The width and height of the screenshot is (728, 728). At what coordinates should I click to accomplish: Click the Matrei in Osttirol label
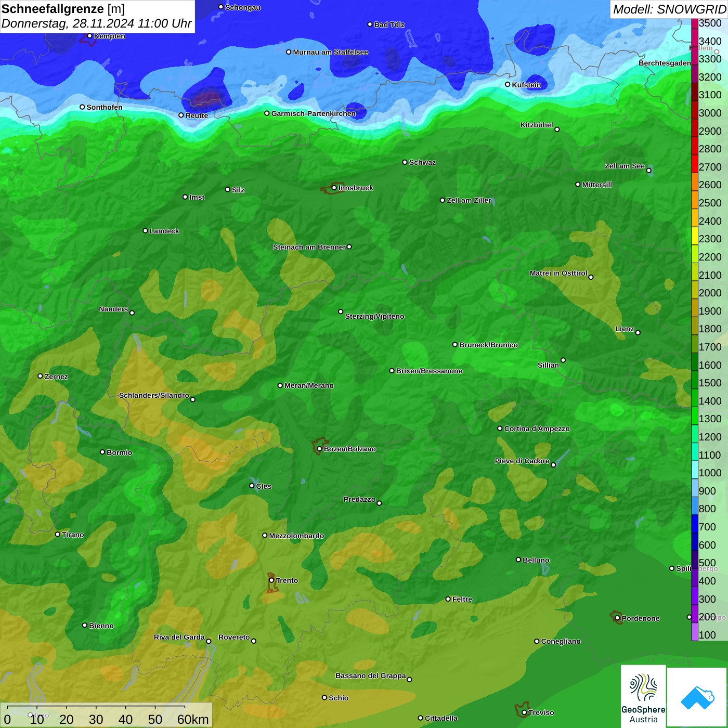558,273
